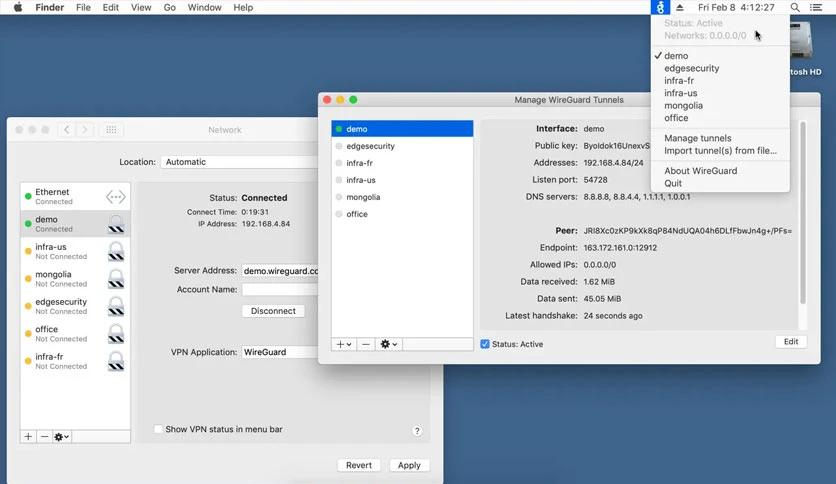Open the File menu
This screenshot has height=484, width=836.
point(83,7)
